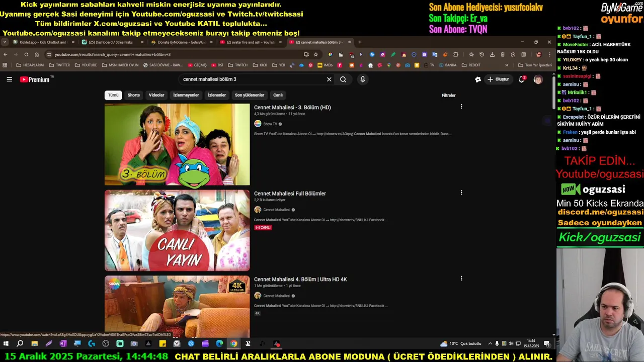Bookmark this page with the star icon
The image size is (644, 362).
click(316, 54)
